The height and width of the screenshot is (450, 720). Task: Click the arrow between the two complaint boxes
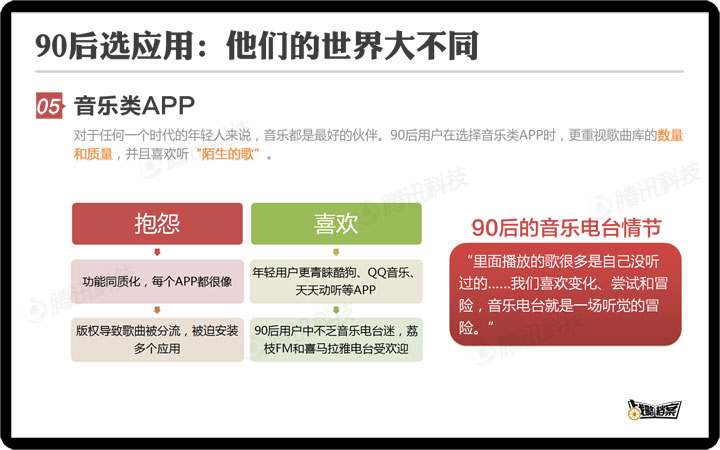pos(157,310)
